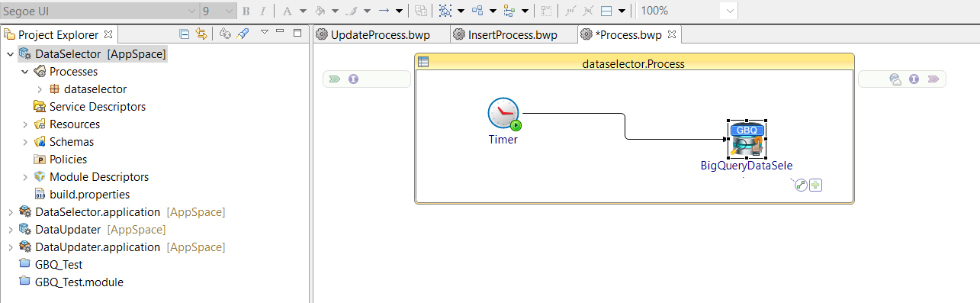Open the Select All dropdown arrow

(461, 11)
